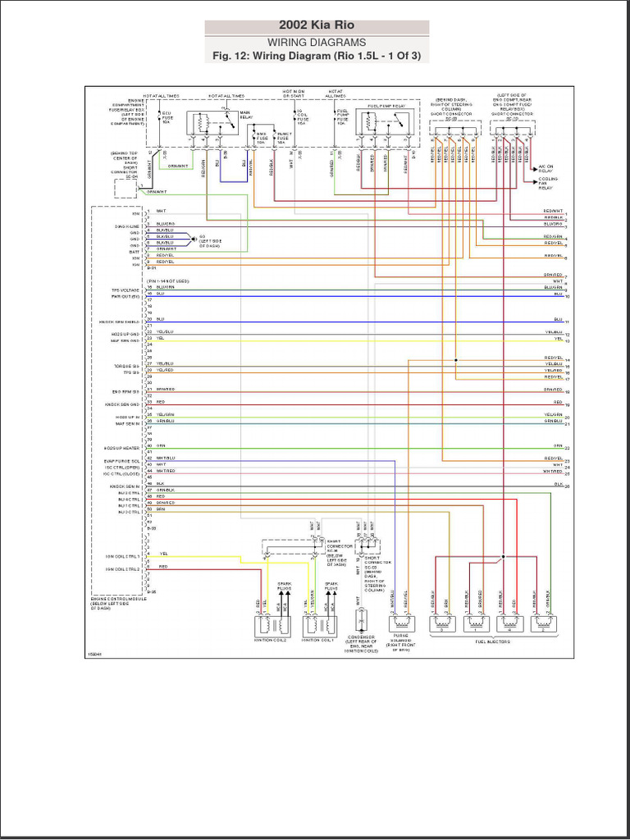Select the "KNOCK SEN GND" pin label
630x840 pixels.
[x=122, y=404]
